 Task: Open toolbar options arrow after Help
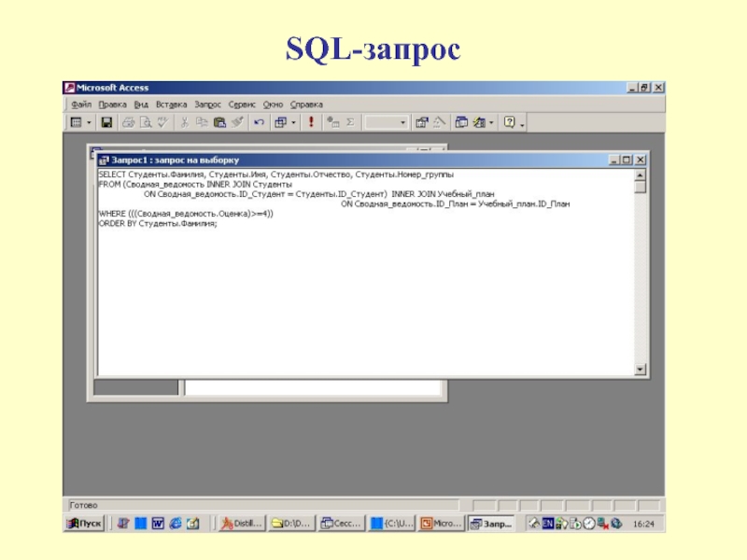coord(522,124)
